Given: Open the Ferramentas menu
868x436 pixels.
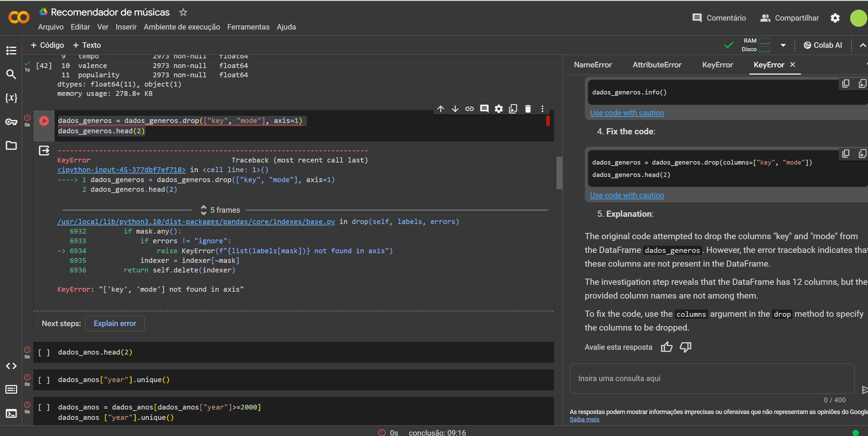Looking at the screenshot, I should point(248,27).
